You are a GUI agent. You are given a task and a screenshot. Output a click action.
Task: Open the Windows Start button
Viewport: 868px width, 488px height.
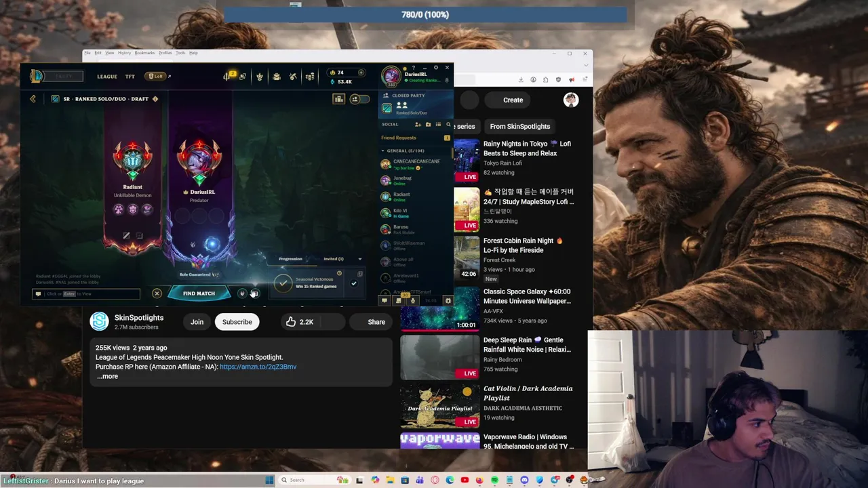(269, 480)
